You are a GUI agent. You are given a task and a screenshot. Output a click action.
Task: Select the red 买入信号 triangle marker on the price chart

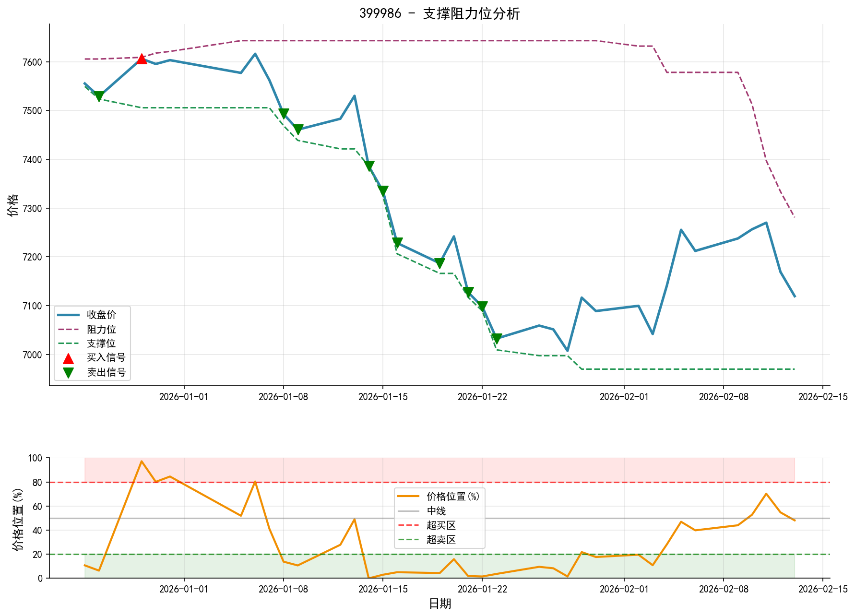(142, 60)
